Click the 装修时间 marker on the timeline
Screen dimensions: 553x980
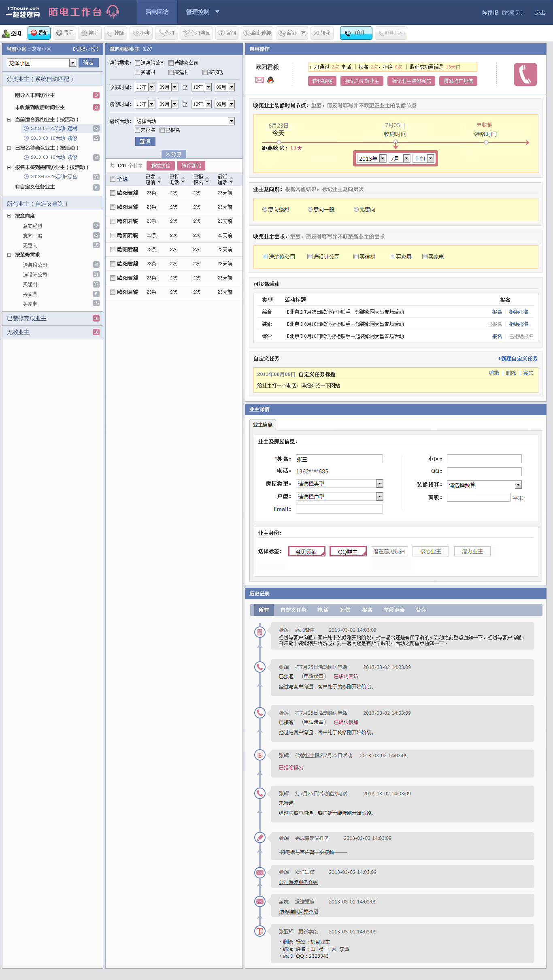click(486, 142)
